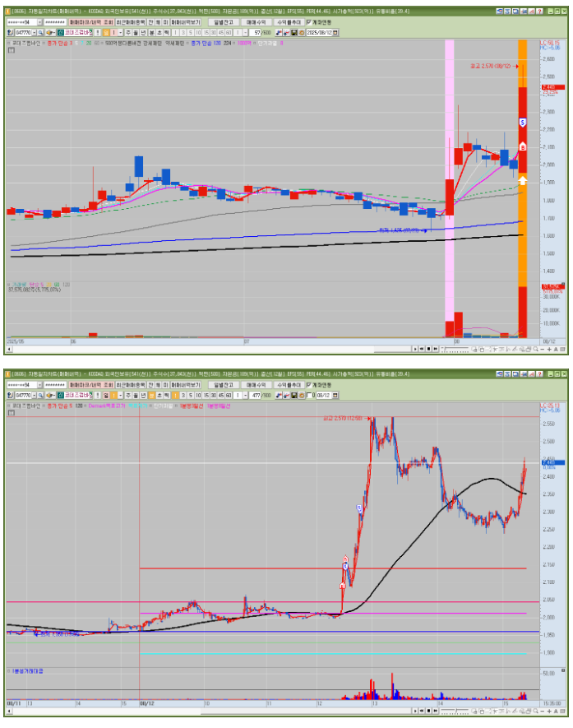Open the stock code 047770 dropdown in minute chart
The image size is (573, 728).
(35, 395)
